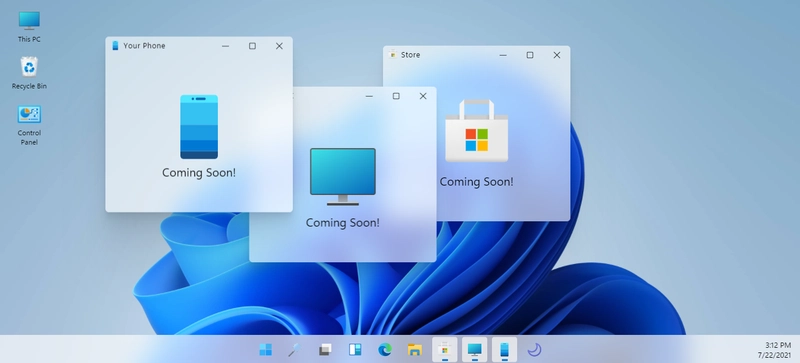The image size is (800, 363).
Task: Minimize the Your Phone window
Action: point(226,46)
